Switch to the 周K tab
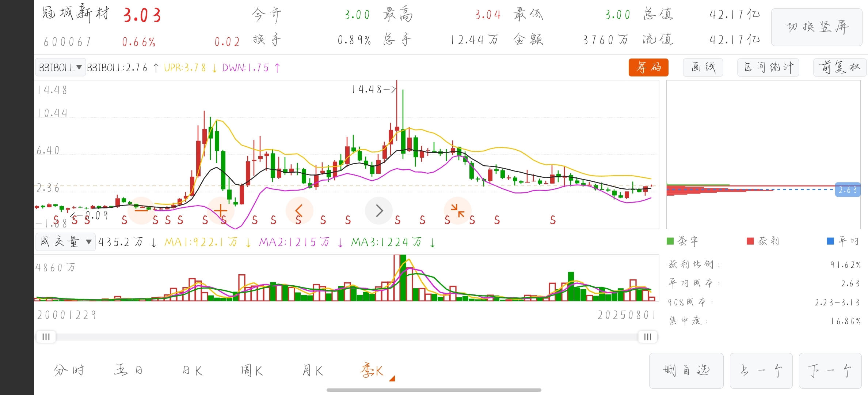868x395 pixels. pos(251,370)
